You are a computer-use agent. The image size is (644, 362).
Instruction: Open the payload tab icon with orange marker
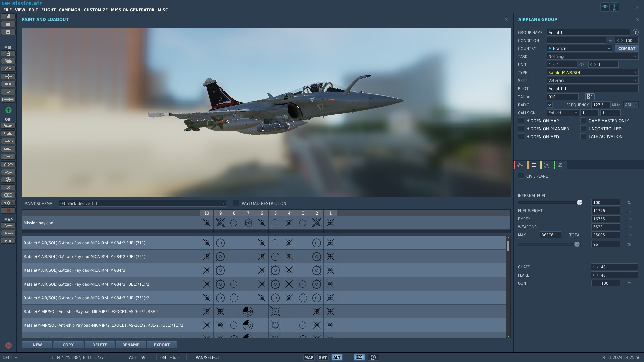click(x=534, y=165)
